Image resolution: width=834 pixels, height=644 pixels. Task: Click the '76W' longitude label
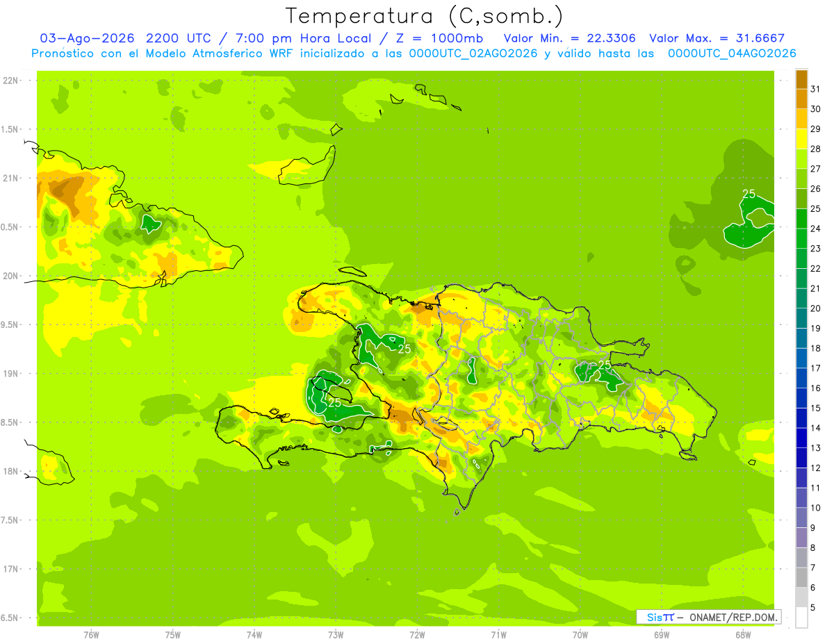(x=91, y=634)
